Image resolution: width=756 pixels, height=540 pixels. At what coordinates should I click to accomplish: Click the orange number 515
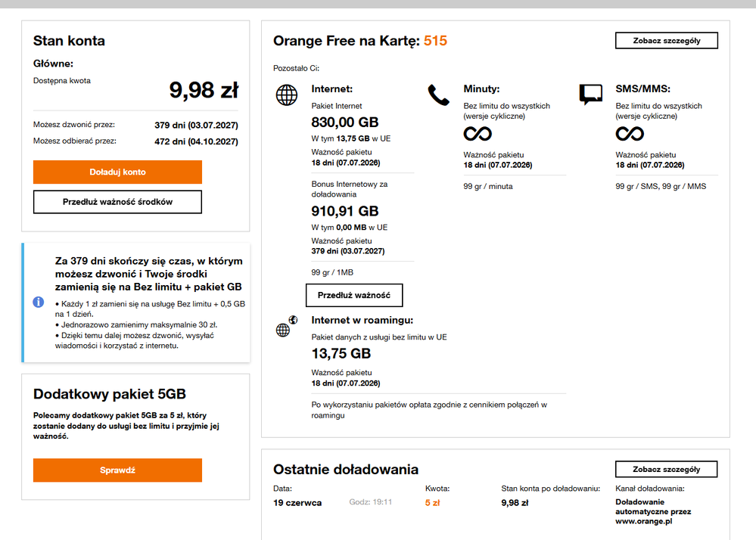[435, 41]
